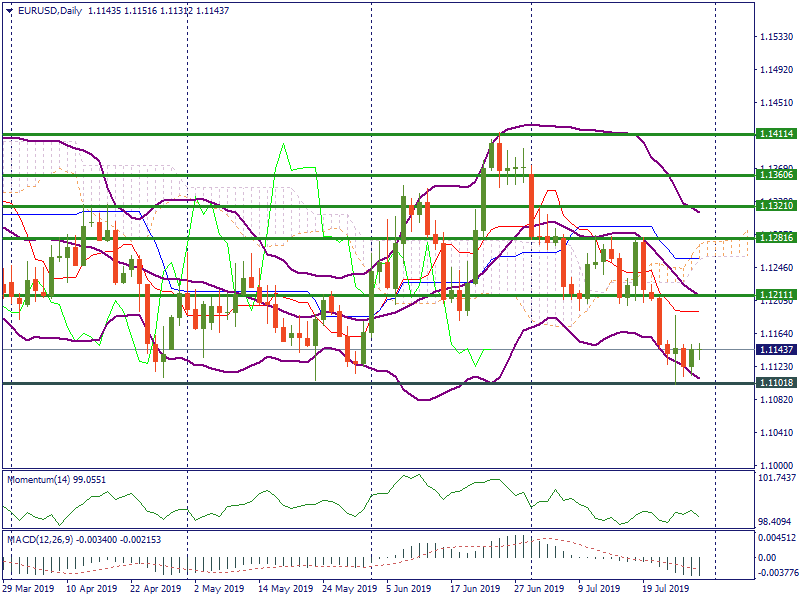Select the 1.14114 resistance level label
The height and width of the screenshot is (600, 800).
774,134
